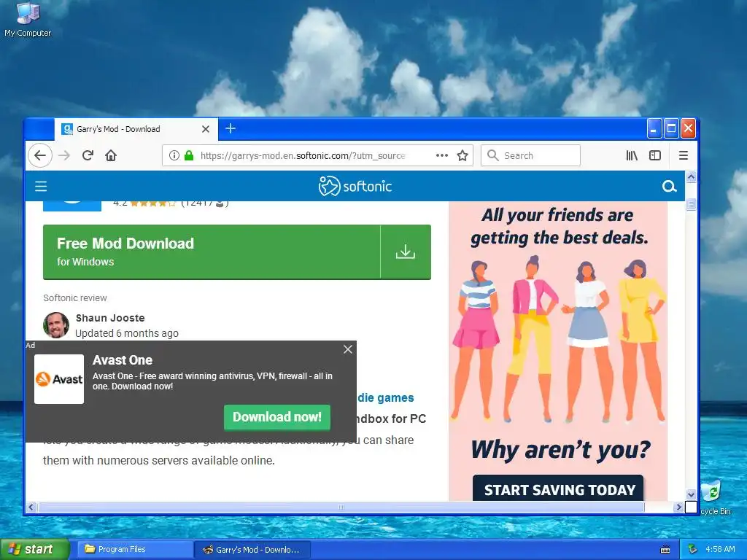Click the Avast logo image in ad
747x560 pixels.
59,379
